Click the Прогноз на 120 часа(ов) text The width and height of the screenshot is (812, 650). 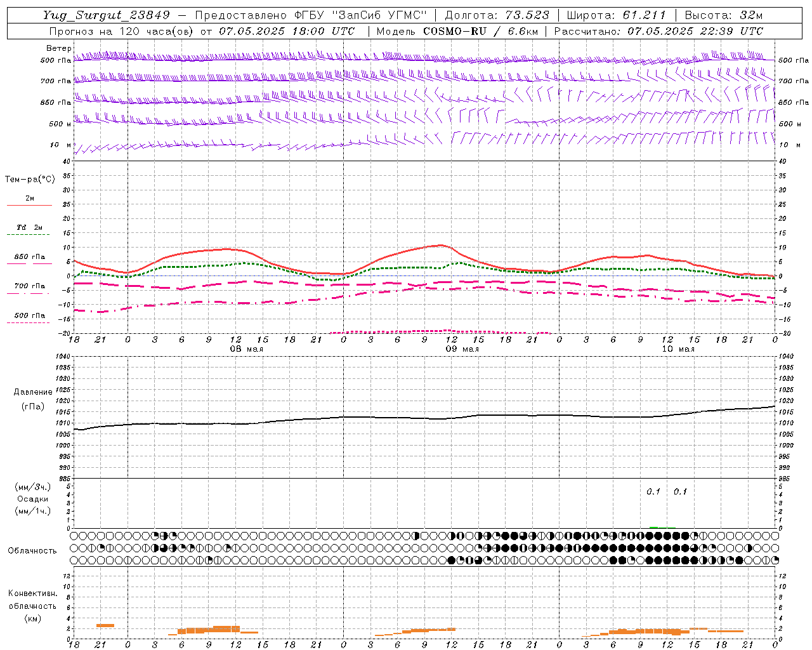tap(121, 30)
